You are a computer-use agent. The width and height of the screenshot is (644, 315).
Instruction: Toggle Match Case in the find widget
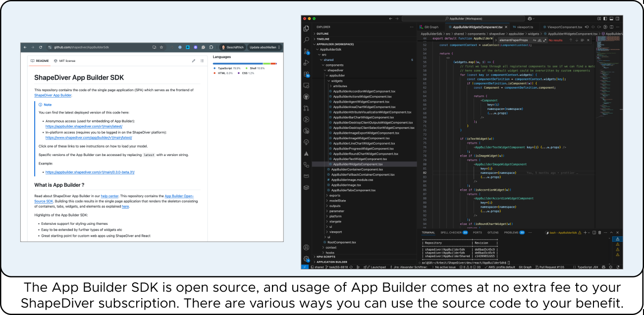[x=535, y=40]
